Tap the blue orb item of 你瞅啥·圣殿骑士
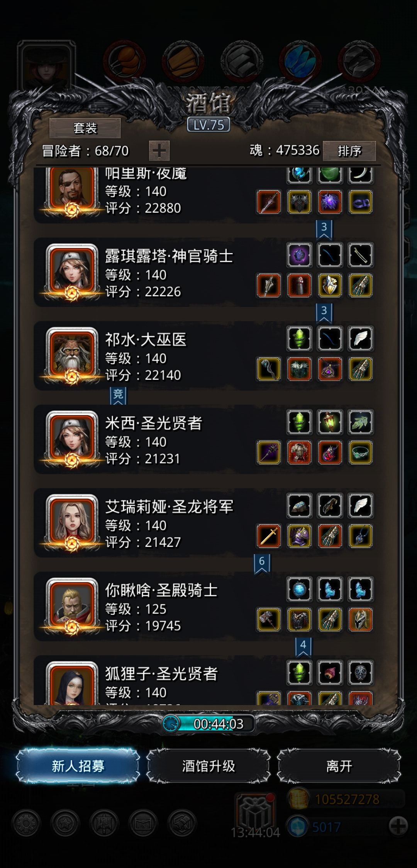The width and height of the screenshot is (417, 868). tap(299, 589)
